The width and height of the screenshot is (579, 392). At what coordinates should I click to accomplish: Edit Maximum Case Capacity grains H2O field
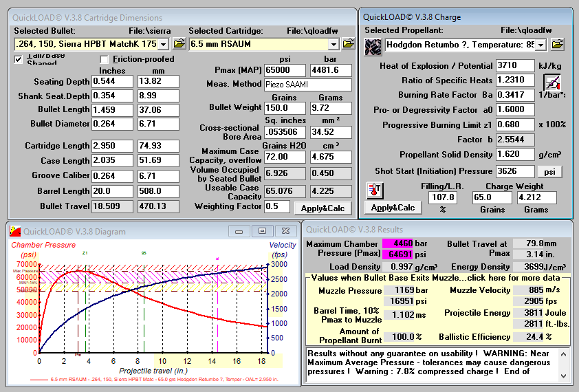click(x=285, y=157)
